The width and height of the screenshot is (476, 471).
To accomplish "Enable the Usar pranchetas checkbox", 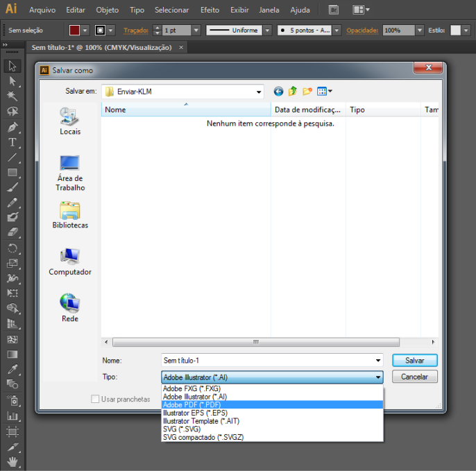I will coord(95,399).
